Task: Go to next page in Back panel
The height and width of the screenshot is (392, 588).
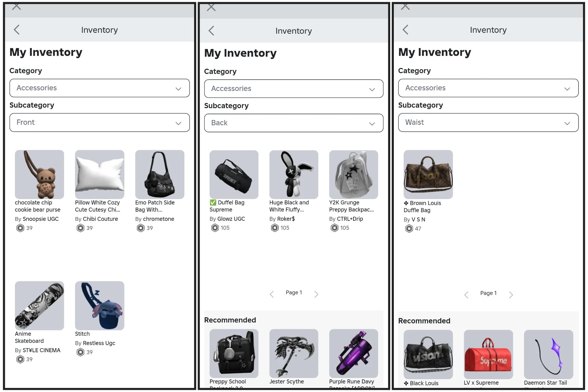Action: click(x=316, y=294)
